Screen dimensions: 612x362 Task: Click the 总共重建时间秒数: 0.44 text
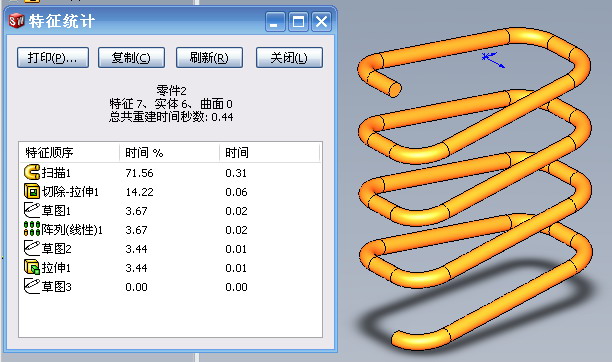[x=171, y=117]
